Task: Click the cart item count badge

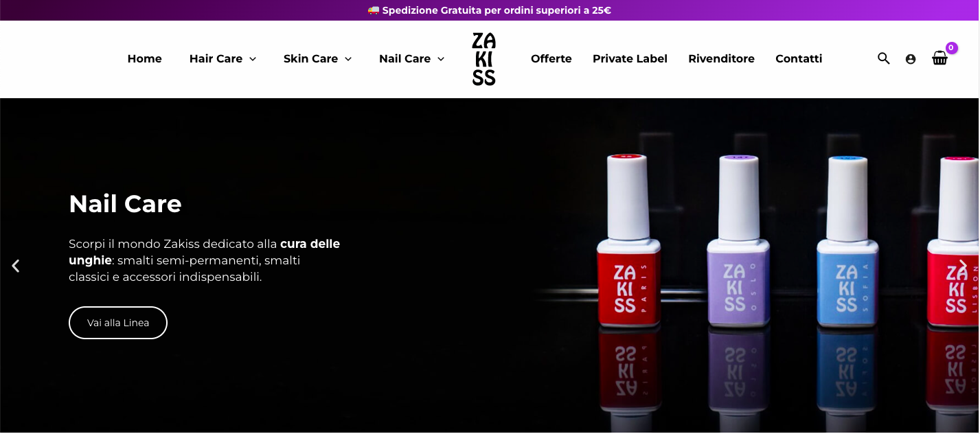Action: click(x=951, y=48)
